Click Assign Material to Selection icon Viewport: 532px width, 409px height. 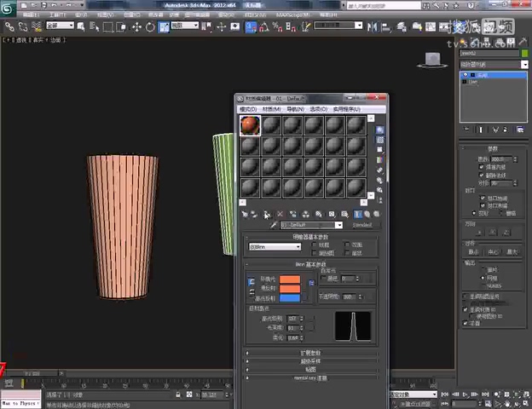coord(267,214)
